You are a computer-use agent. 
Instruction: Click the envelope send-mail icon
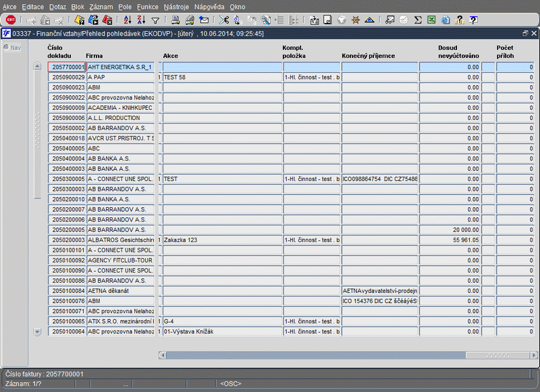pos(204,20)
